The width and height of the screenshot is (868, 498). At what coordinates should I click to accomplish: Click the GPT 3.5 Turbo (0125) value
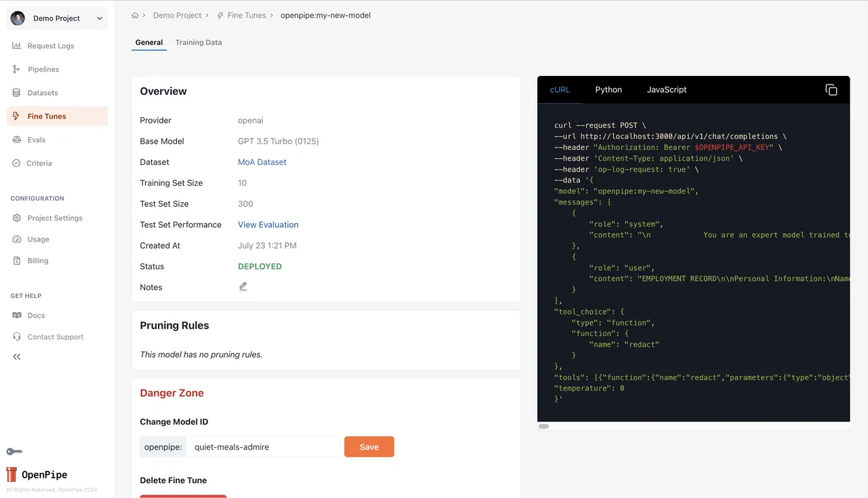click(x=278, y=141)
